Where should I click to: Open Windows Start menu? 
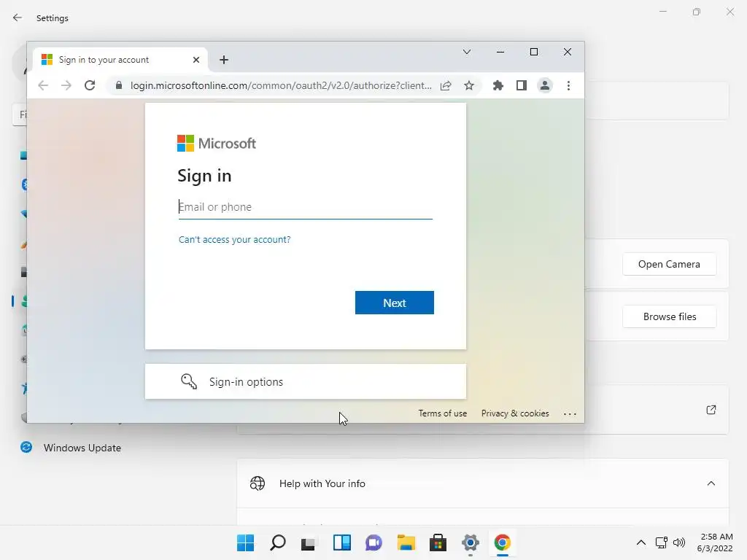(x=245, y=542)
